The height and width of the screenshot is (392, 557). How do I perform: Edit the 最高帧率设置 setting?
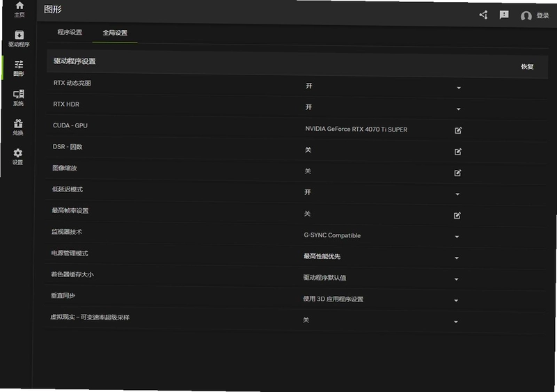tap(457, 215)
